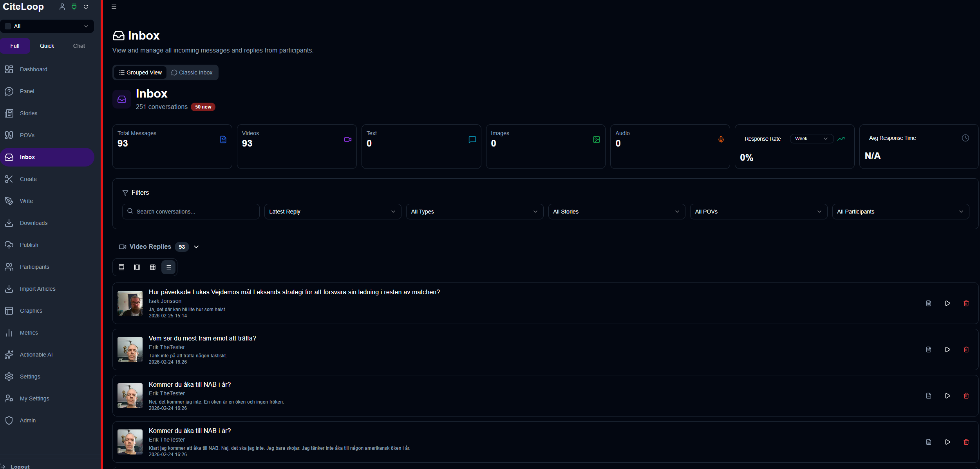Open My Settings in the sidebar
Image resolution: width=980 pixels, height=469 pixels.
(x=47, y=398)
